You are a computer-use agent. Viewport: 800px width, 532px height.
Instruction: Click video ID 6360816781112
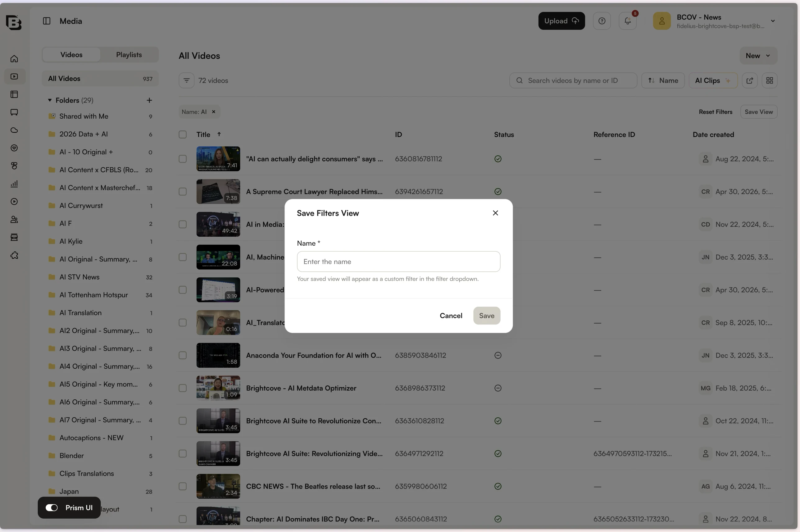click(418, 159)
